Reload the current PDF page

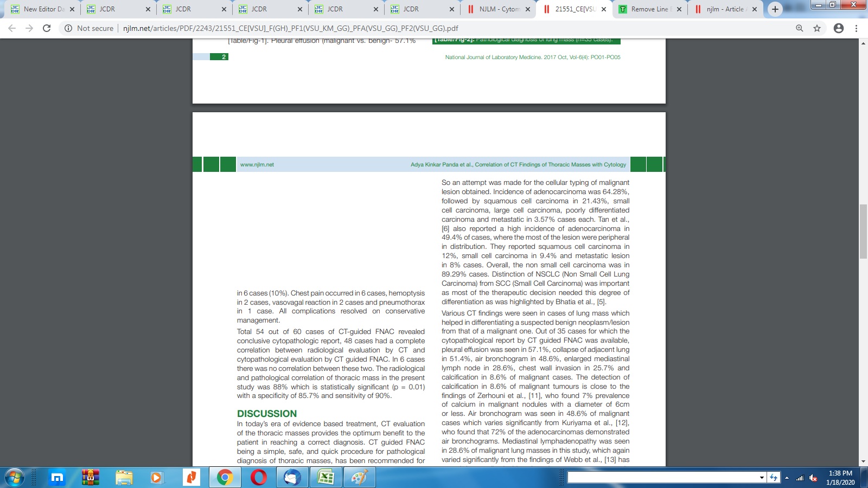coord(47,28)
